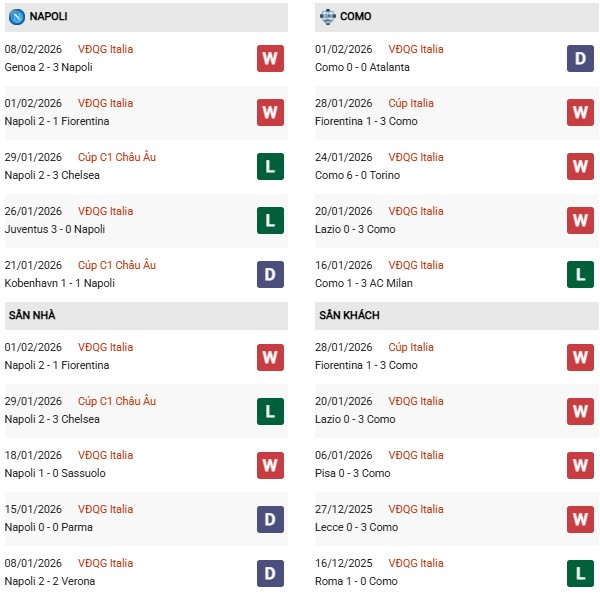Click L badge for Como 1 - 3 AC Milan

(x=581, y=274)
